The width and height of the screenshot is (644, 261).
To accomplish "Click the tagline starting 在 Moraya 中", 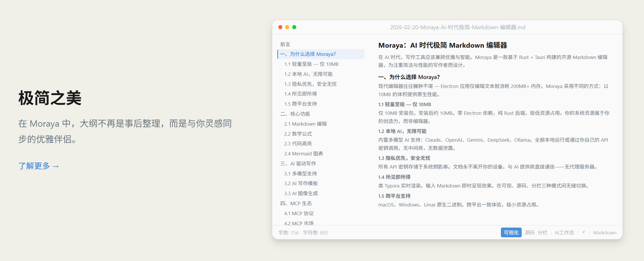I will 125,131.
